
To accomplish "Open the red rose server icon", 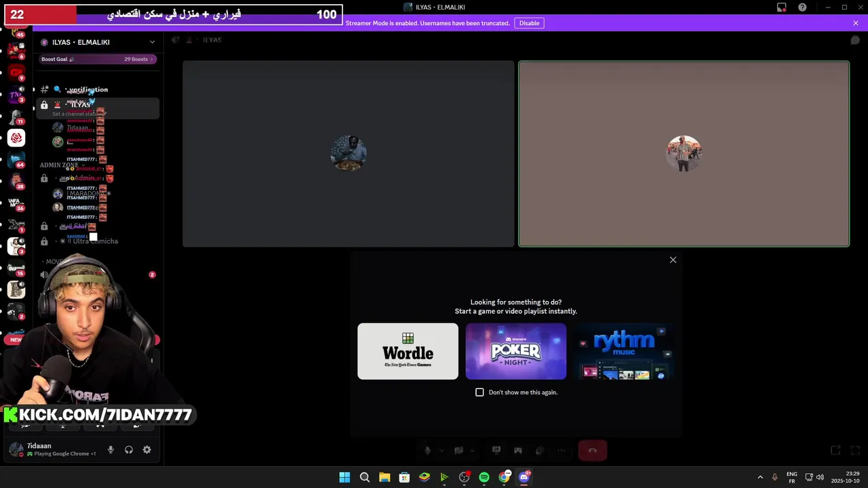I will pyautogui.click(x=16, y=138).
